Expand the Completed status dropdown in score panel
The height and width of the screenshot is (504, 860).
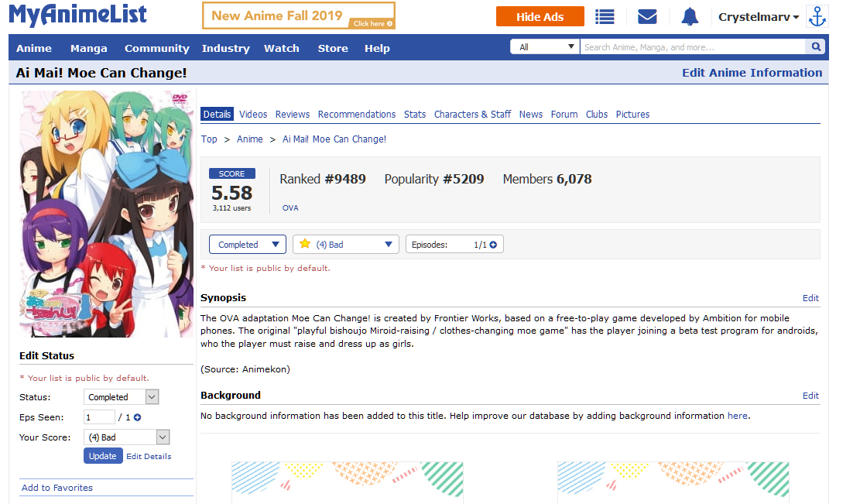(x=248, y=245)
